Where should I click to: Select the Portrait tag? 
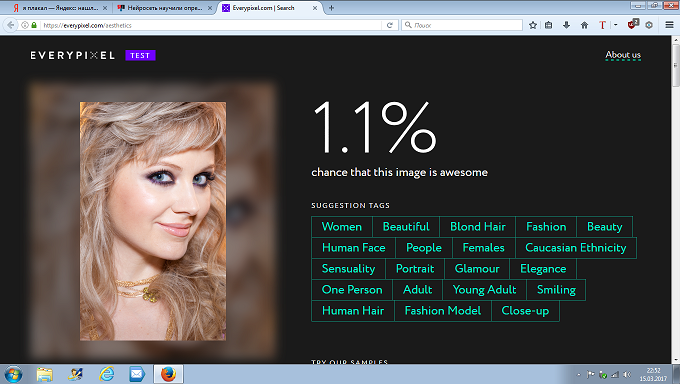(415, 269)
